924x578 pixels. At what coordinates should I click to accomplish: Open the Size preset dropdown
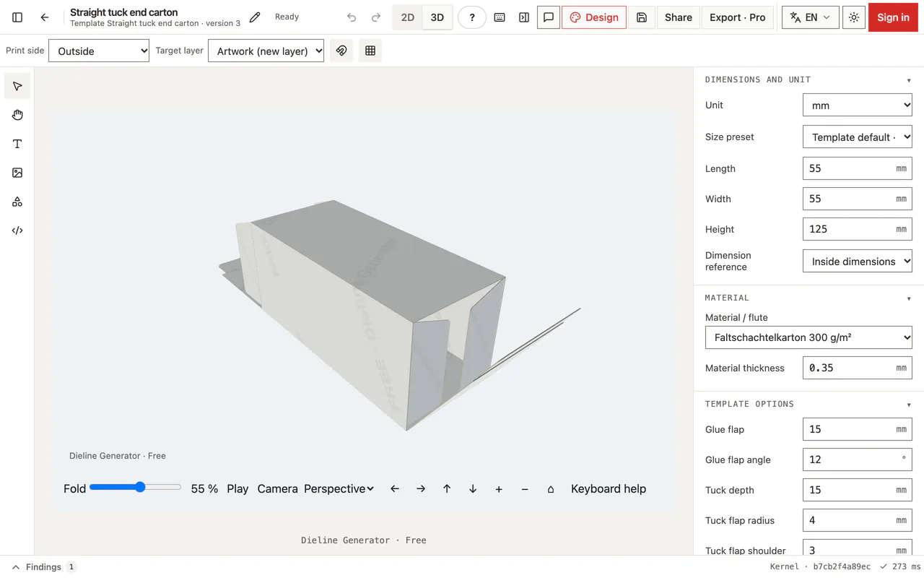(858, 137)
